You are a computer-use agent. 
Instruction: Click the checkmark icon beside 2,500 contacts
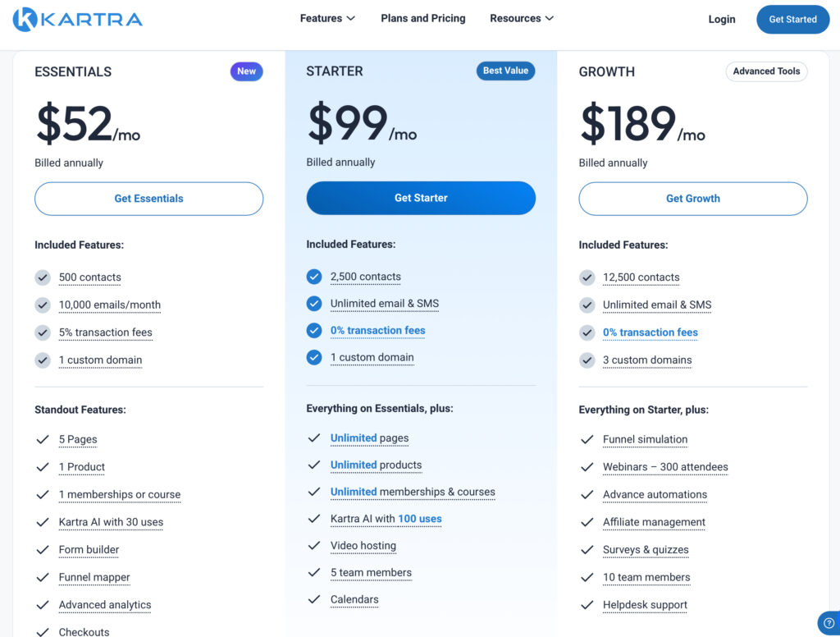pyautogui.click(x=314, y=277)
